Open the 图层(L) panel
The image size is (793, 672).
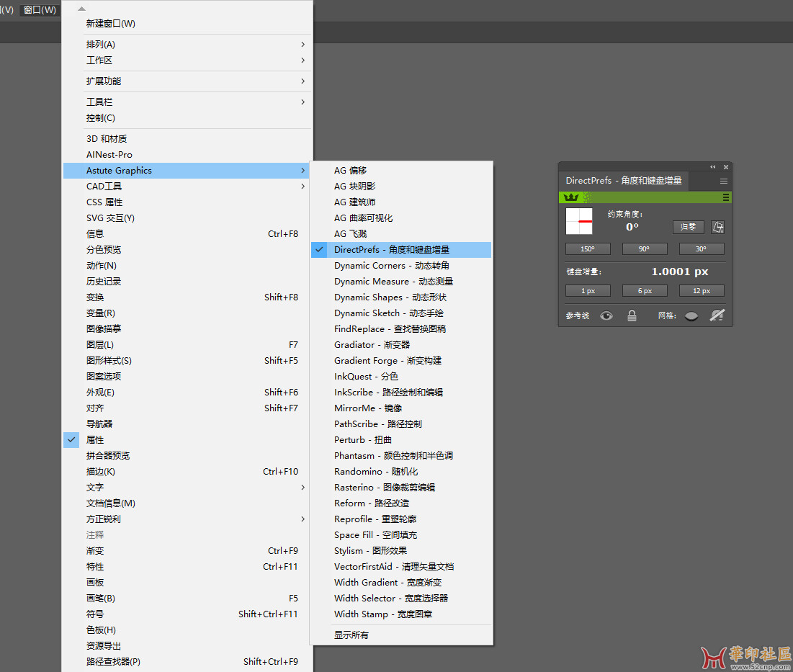pos(187,345)
